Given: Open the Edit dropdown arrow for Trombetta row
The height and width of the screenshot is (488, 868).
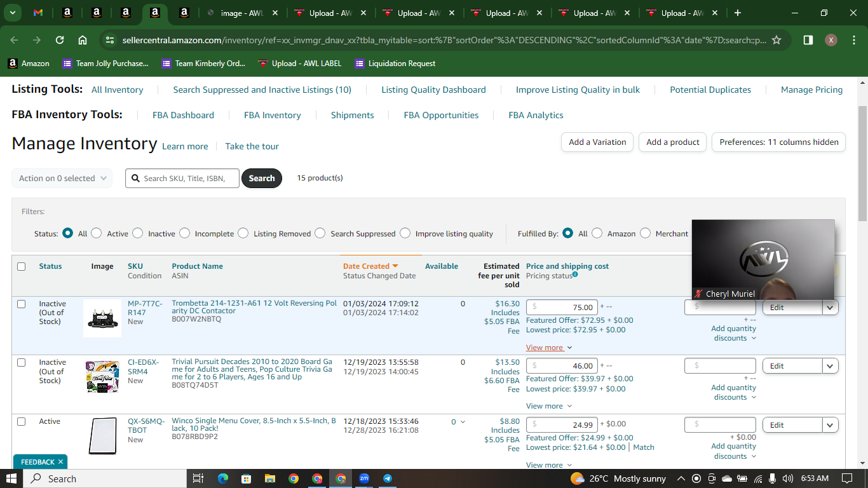Looking at the screenshot, I should point(830,308).
